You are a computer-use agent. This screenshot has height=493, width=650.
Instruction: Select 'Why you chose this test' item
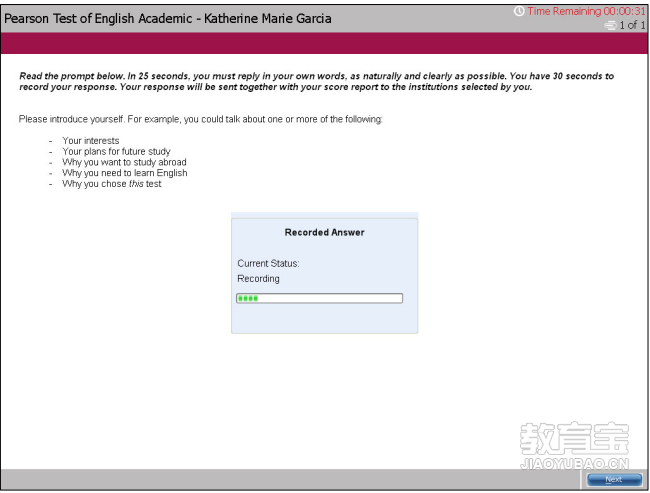pos(112,184)
